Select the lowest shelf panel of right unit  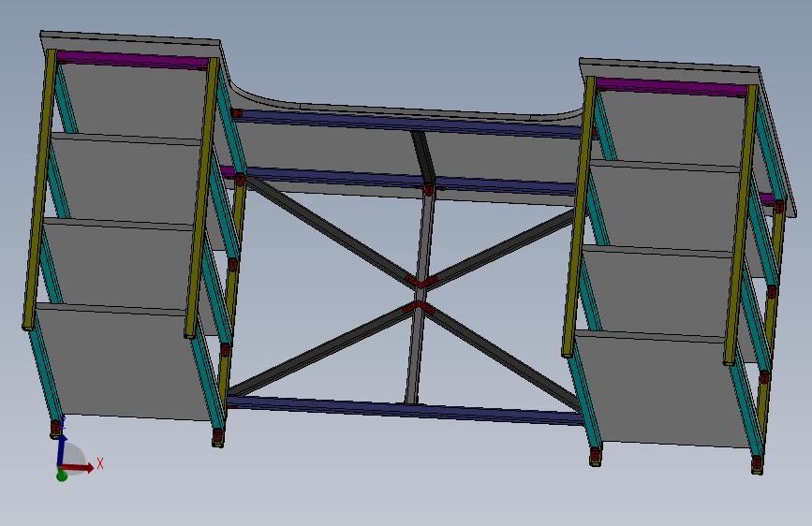pyautogui.click(x=660, y=389)
